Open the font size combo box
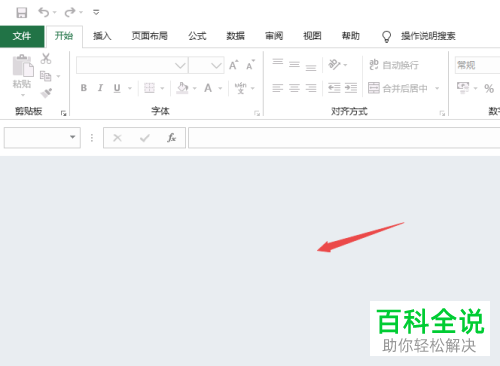 point(206,65)
